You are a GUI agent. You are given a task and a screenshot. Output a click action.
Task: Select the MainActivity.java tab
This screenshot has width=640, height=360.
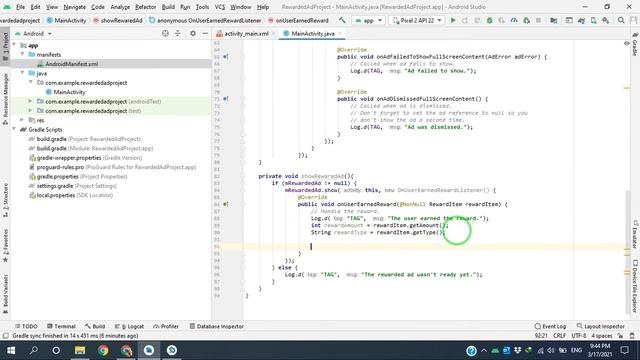[312, 33]
